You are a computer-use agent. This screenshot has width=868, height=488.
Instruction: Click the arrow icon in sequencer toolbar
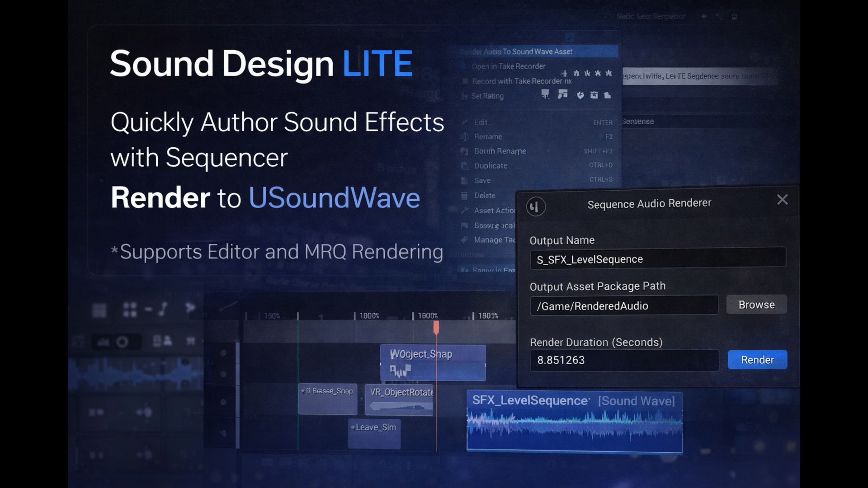[x=190, y=308]
